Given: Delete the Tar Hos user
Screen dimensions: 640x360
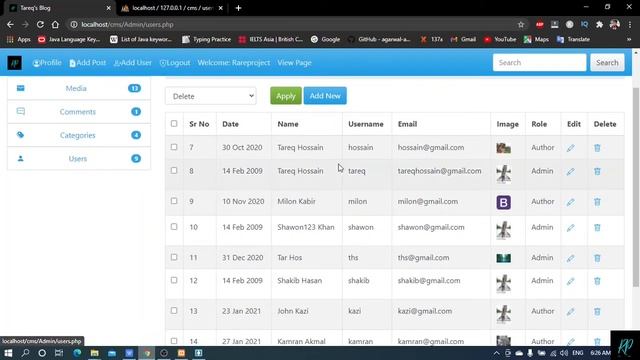Looking at the screenshot, I should pyautogui.click(x=597, y=258).
